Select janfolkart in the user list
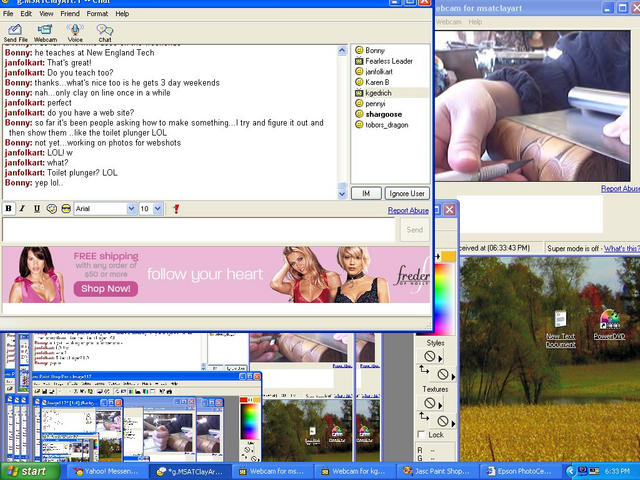This screenshot has width=640, height=480. coord(374,71)
